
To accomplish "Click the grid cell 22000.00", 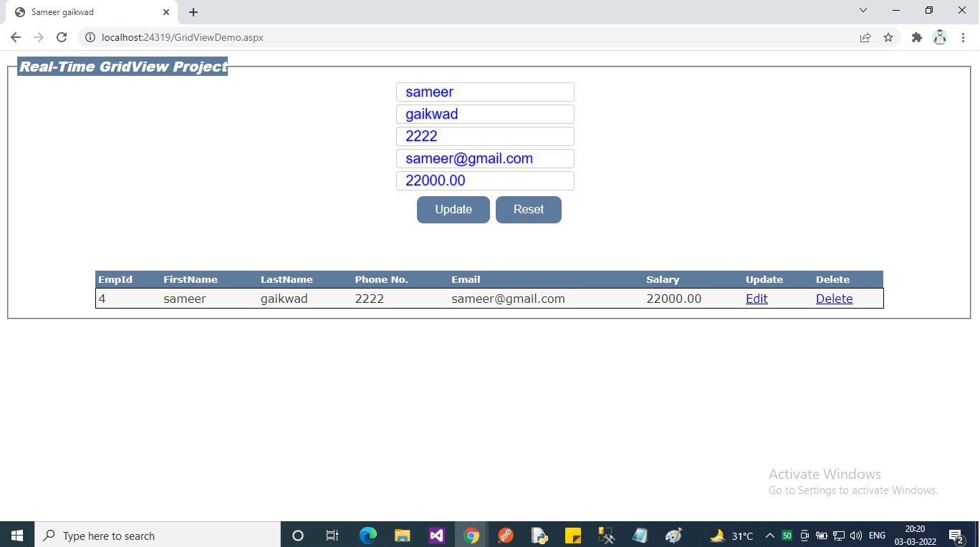I will tap(674, 299).
